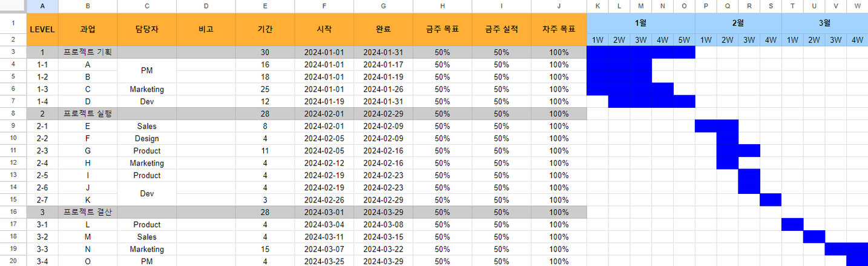The width and height of the screenshot is (868, 266).
Task: Select column A header
Action: 42,6
